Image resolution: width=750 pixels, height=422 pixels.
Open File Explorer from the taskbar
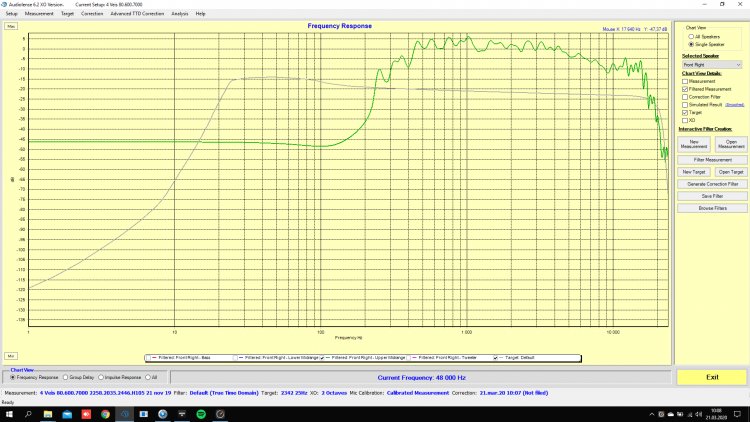point(48,414)
